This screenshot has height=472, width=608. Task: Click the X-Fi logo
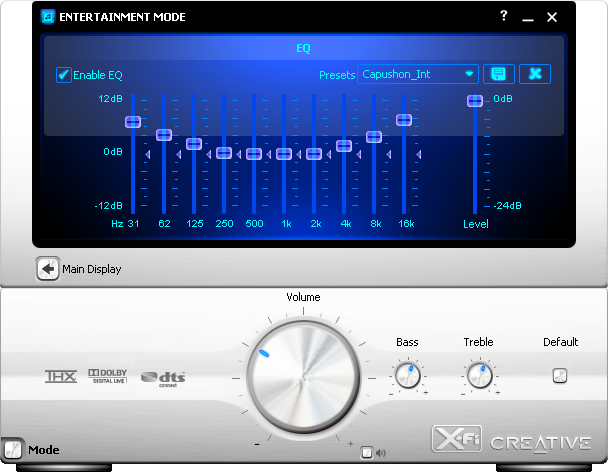[x=456, y=439]
